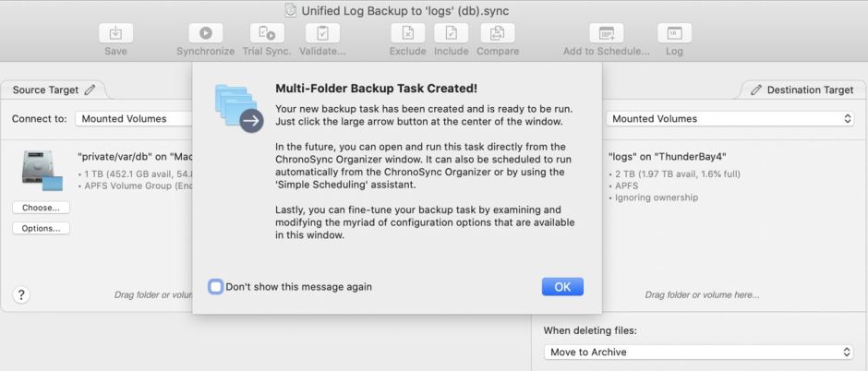The image size is (868, 371).
Task: Dismiss the dialog with OK
Action: click(562, 286)
